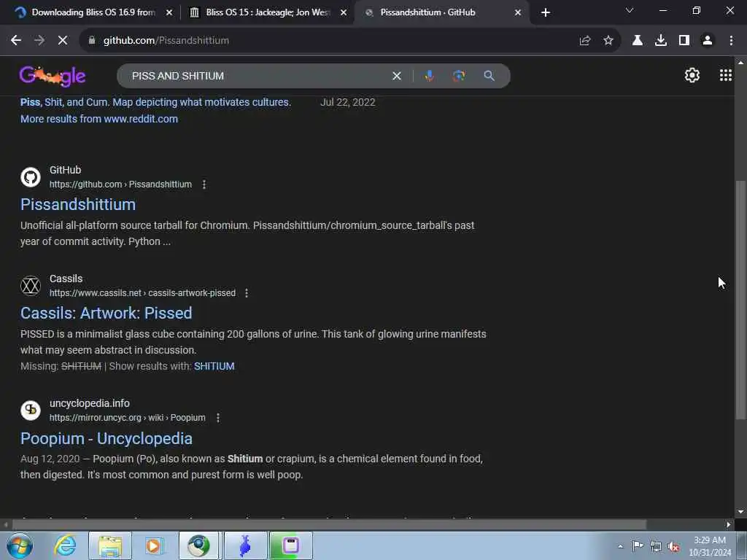The width and height of the screenshot is (747, 560).
Task: Click More results from www.reddit.com
Action: coord(99,119)
